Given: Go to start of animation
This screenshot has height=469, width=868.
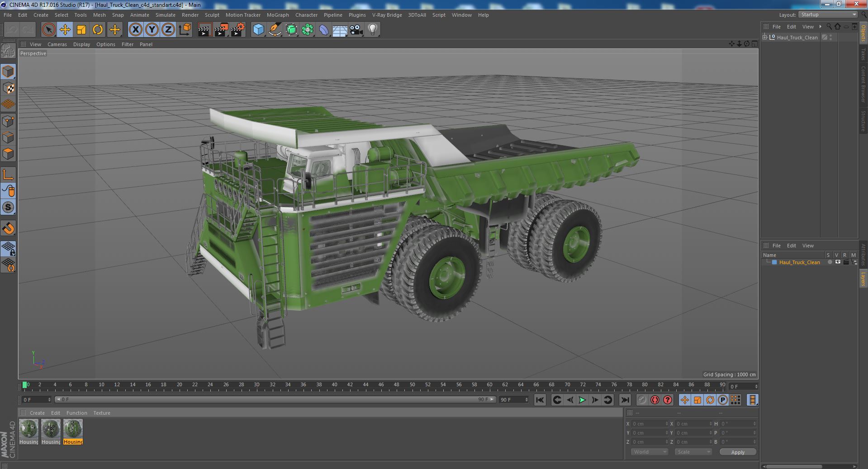Looking at the screenshot, I should (x=540, y=400).
